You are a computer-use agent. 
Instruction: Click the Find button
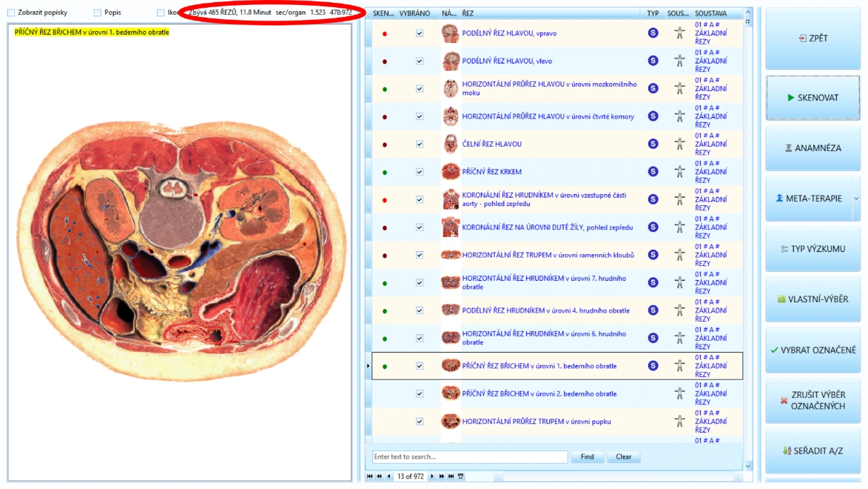(x=587, y=457)
